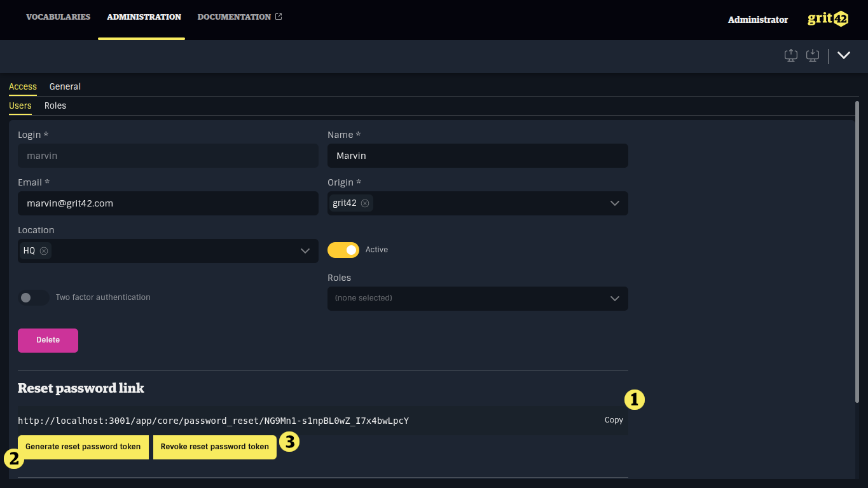Open the Origin dropdown
This screenshot has width=868, height=488.
[614, 203]
